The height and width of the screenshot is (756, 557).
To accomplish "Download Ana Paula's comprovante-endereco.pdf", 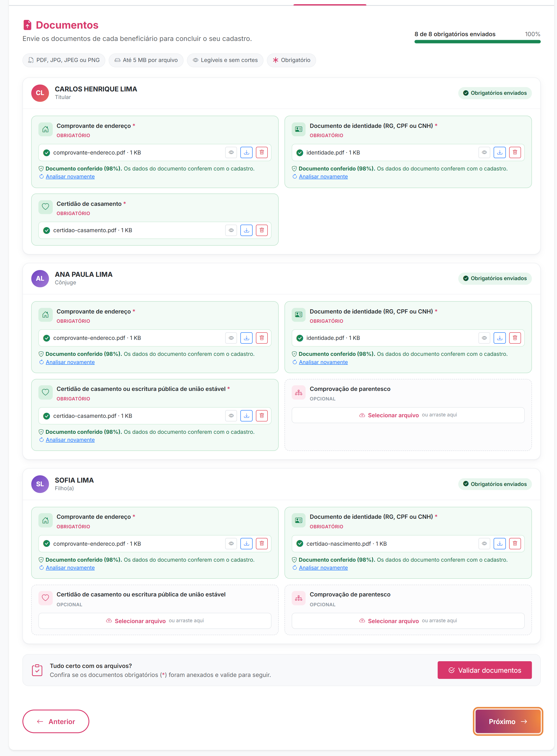I will click(x=247, y=338).
